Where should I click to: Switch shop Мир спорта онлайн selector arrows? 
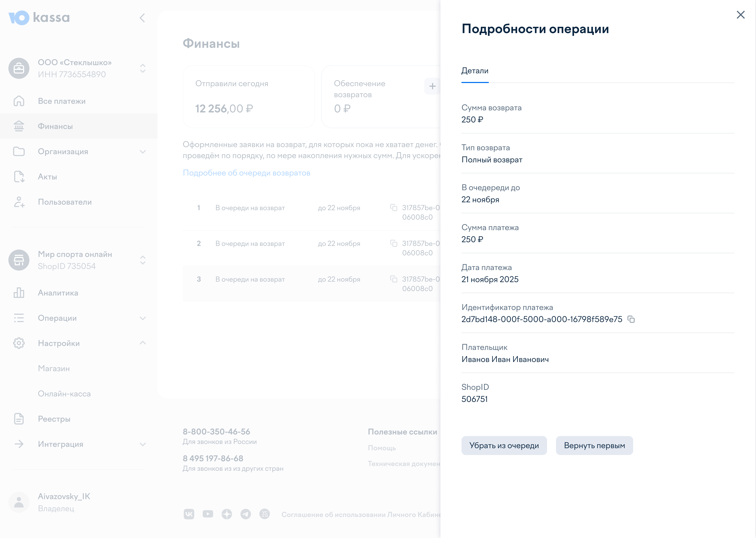point(143,260)
